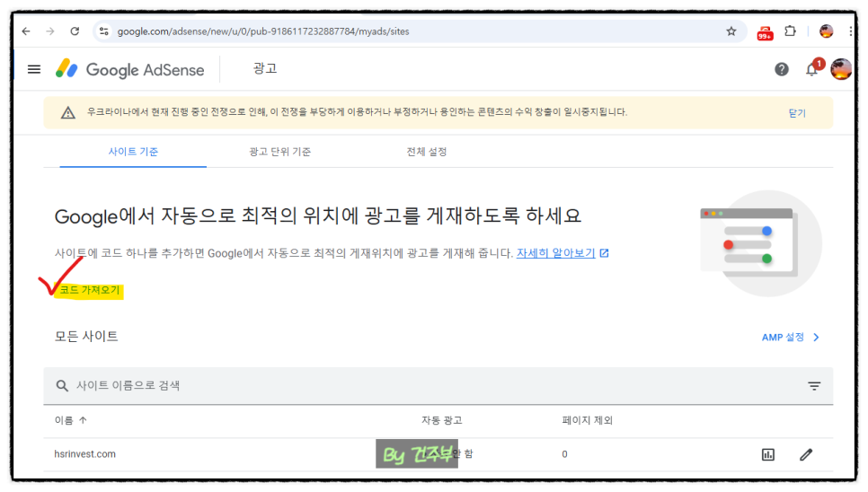Click the 페이지 제외 value 0
Viewport: 868px width, 492px height.
coord(564,454)
